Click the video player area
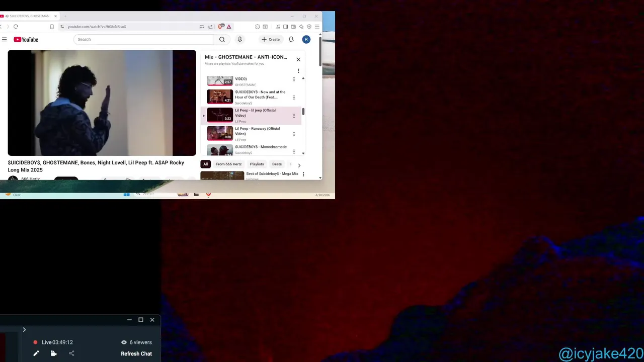Screen dimensions: 644x362 point(102,103)
